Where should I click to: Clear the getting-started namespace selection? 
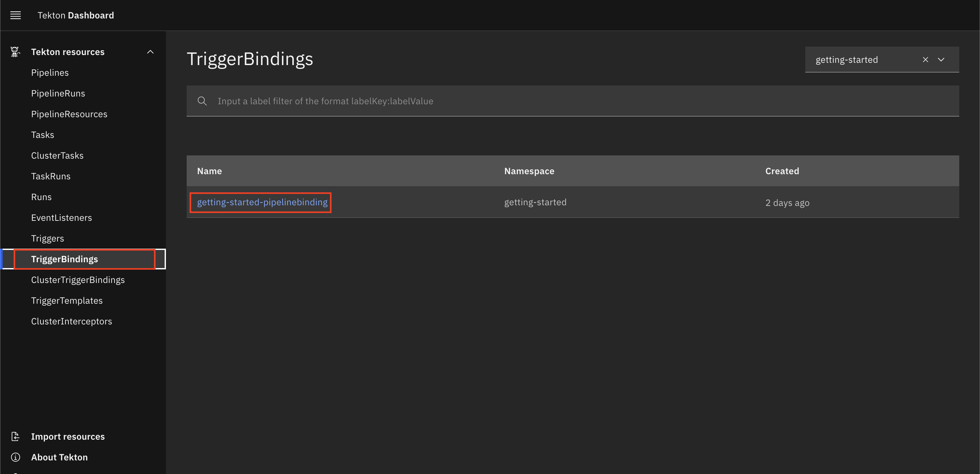(925, 60)
